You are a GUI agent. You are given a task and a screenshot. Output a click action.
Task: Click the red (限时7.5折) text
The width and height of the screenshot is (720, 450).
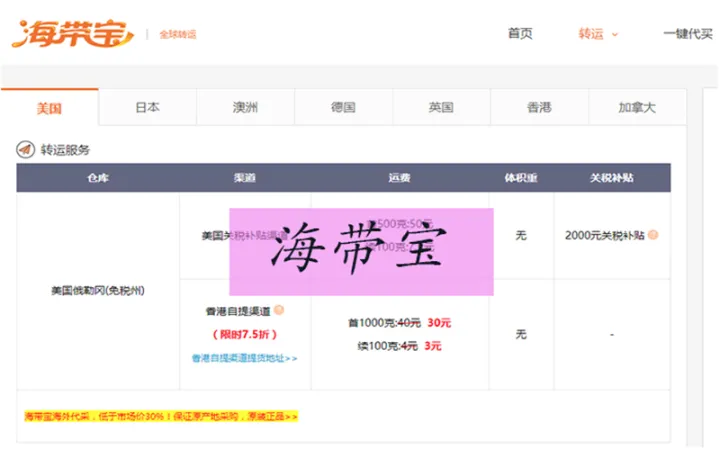click(245, 334)
